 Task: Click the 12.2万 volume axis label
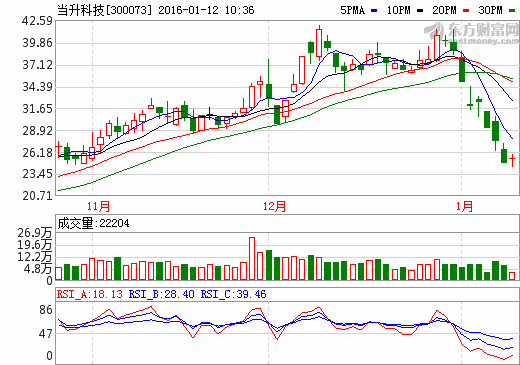click(35, 257)
